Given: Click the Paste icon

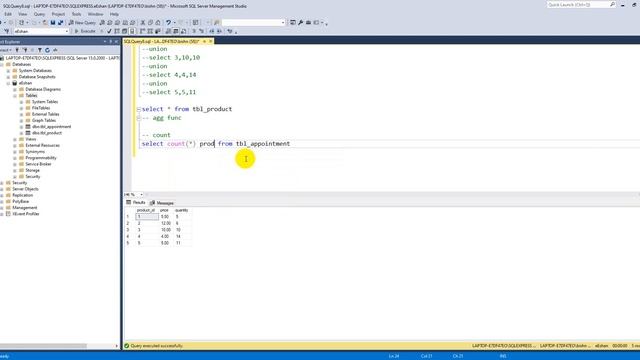Looking at the screenshot, I should 158,22.
